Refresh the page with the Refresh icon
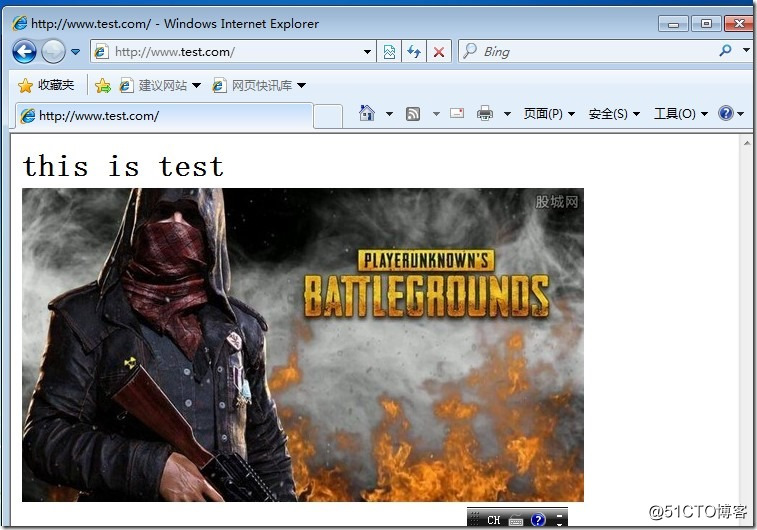 [414, 52]
